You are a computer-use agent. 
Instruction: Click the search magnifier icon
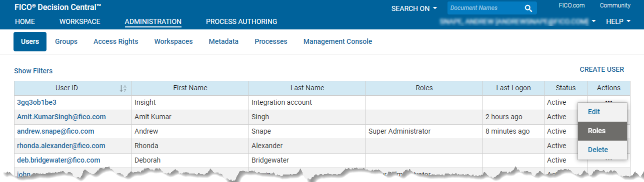528,8
